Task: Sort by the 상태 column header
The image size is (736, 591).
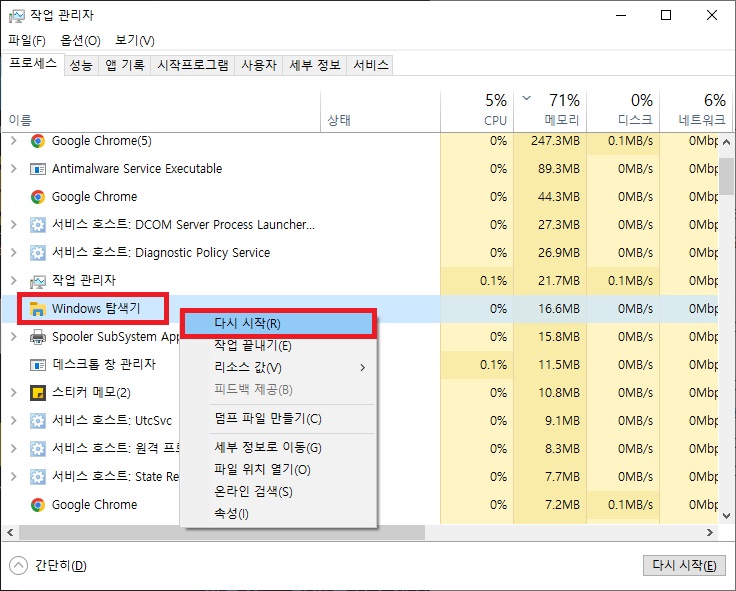Action: (380, 111)
